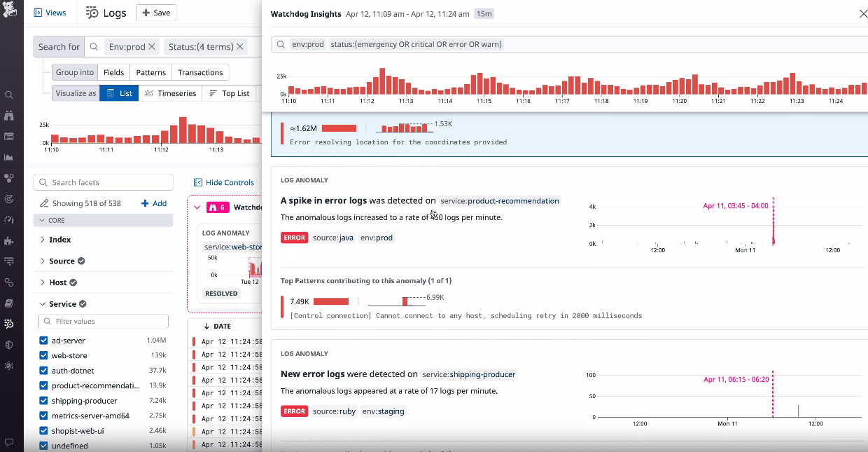Viewport: 868px width, 452px height.
Task: Click the source:java tag
Action: pyautogui.click(x=334, y=238)
